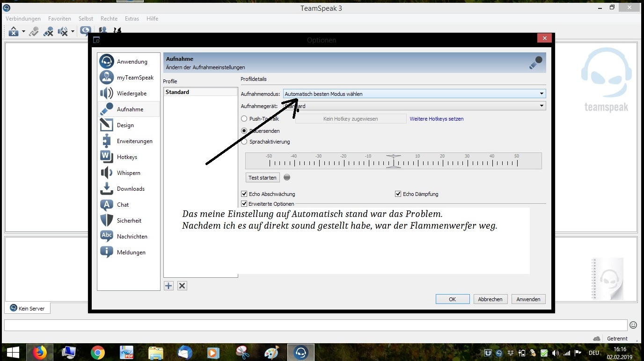Screen dimensions: 644x361
Task: Click the chat bubble toolbar icon
Action: pyautogui.click(x=85, y=31)
